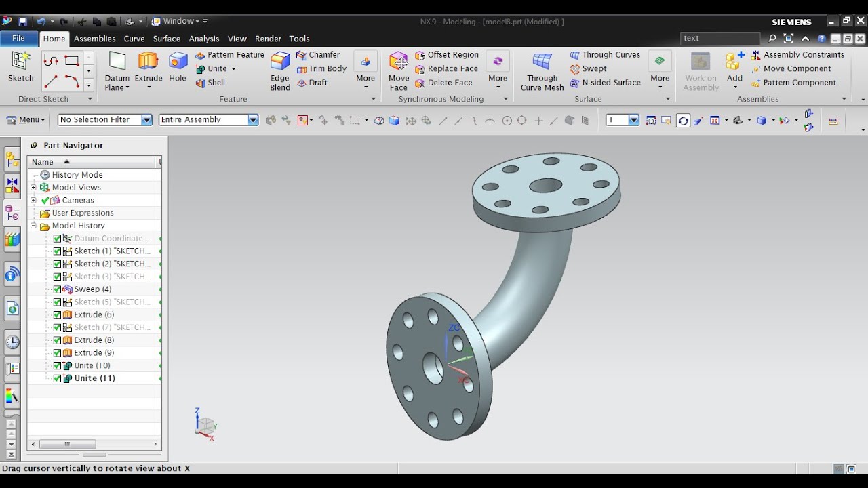Select the Chamfer tool

[318, 54]
